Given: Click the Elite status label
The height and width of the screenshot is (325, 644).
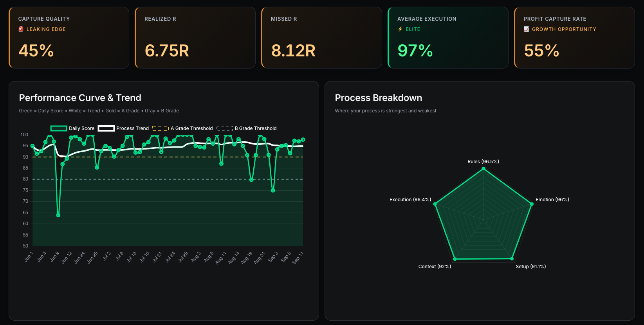Looking at the screenshot, I should click(413, 29).
